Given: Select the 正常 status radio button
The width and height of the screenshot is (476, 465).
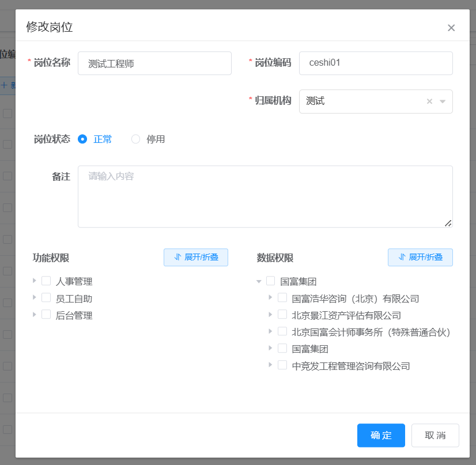Looking at the screenshot, I should (x=82, y=139).
